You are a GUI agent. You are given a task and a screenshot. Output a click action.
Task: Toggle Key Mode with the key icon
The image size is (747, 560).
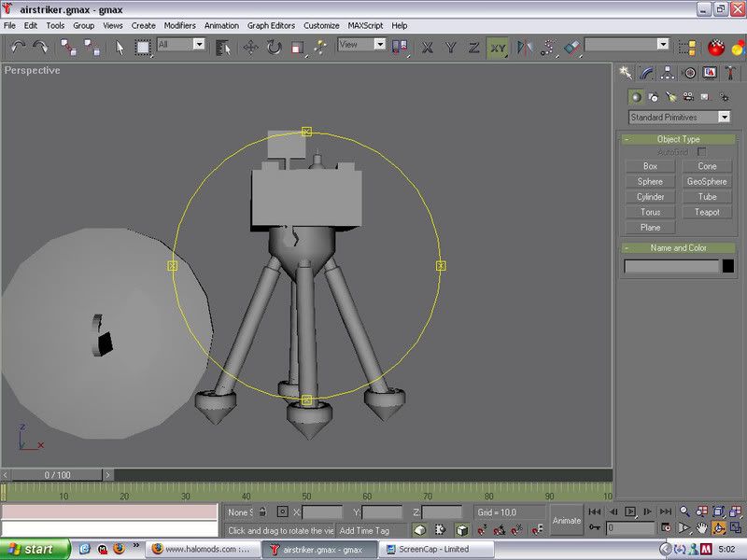pyautogui.click(x=595, y=527)
